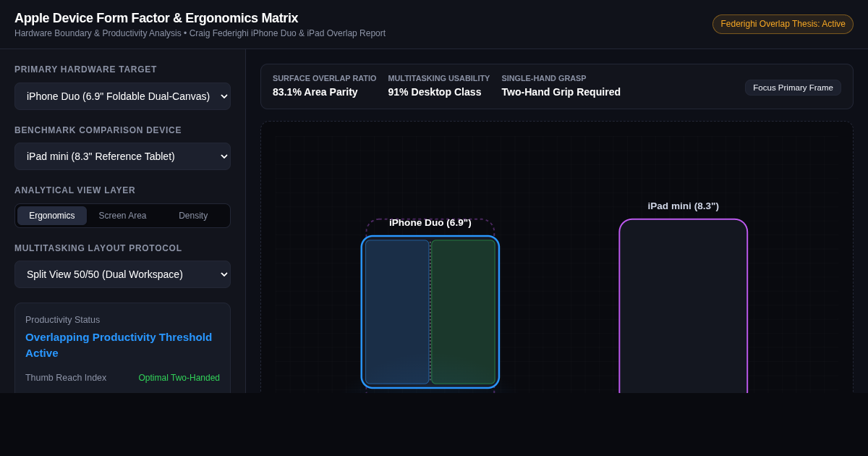
Task: Click the 91% Desktop Class value
Action: pos(435,92)
